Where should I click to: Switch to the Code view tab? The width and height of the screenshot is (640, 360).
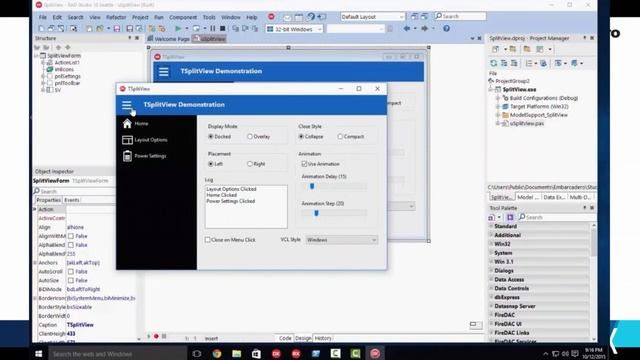click(285, 338)
